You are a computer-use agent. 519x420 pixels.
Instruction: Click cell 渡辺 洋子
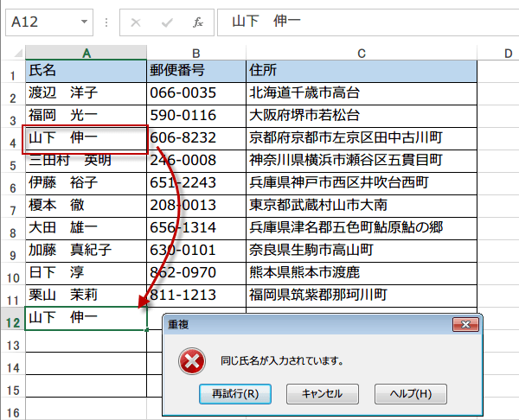(x=86, y=93)
